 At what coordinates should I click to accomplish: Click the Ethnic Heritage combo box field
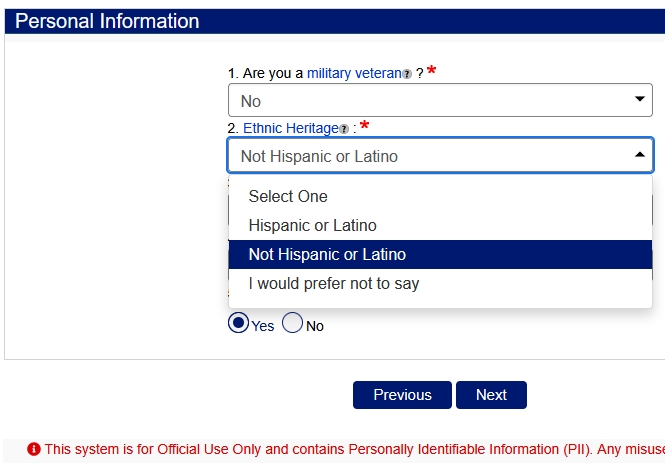coord(430,156)
